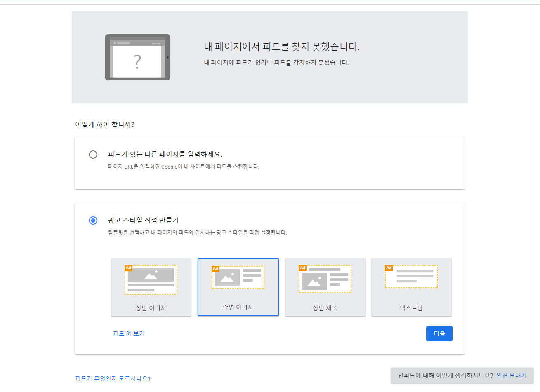Image resolution: width=540 pixels, height=392 pixels.
Task: Click the Ad badge on the 상단 제목 template
Action: pos(302,267)
